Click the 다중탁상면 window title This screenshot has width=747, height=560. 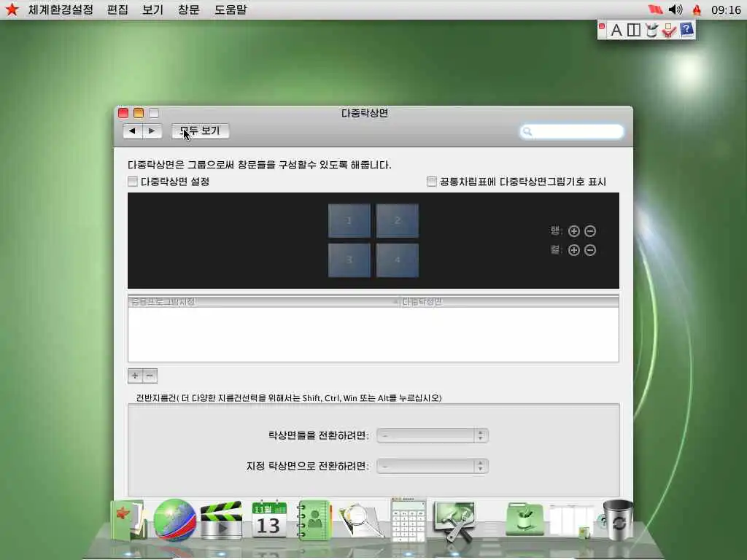[365, 113]
